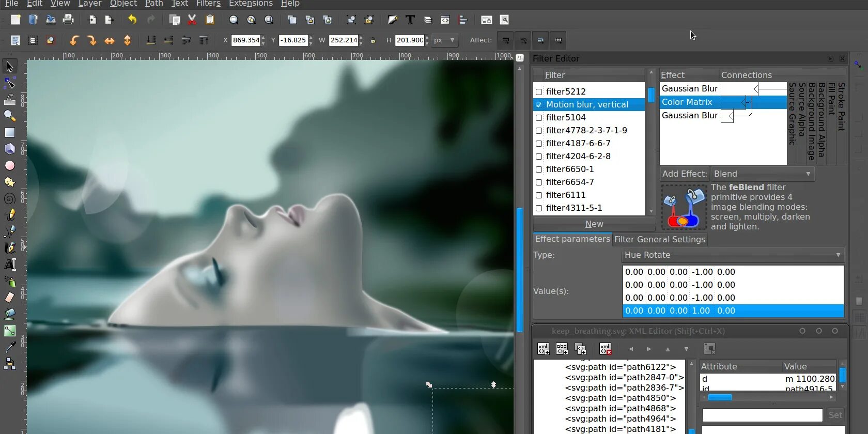This screenshot has width=868, height=434.
Task: Select the Zoom magnifier tool
Action: pos(9,116)
